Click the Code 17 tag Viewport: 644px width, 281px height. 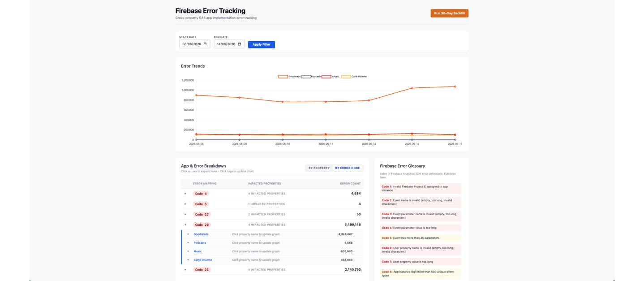(202, 214)
